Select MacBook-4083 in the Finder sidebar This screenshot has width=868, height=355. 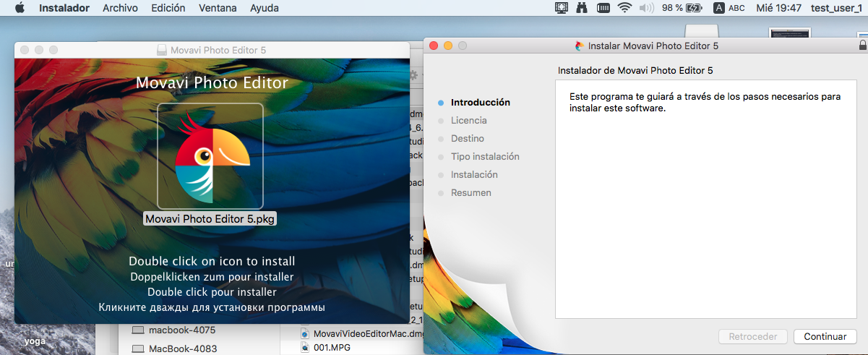tap(182, 348)
